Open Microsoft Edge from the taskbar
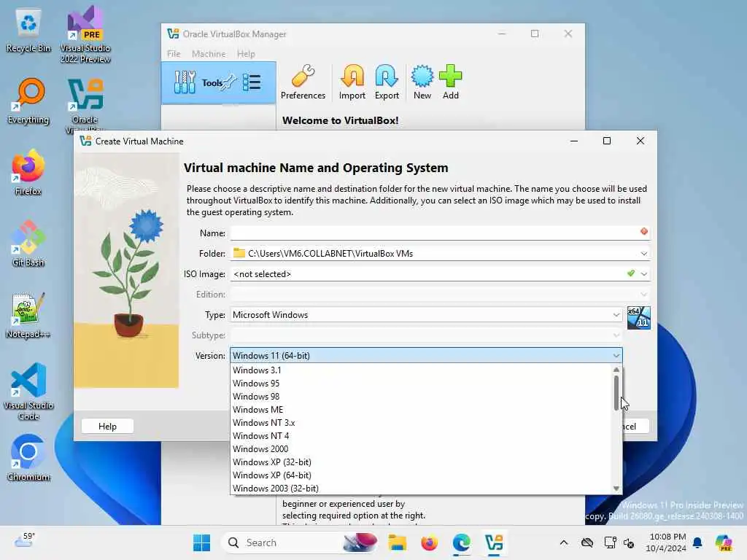 [x=461, y=542]
